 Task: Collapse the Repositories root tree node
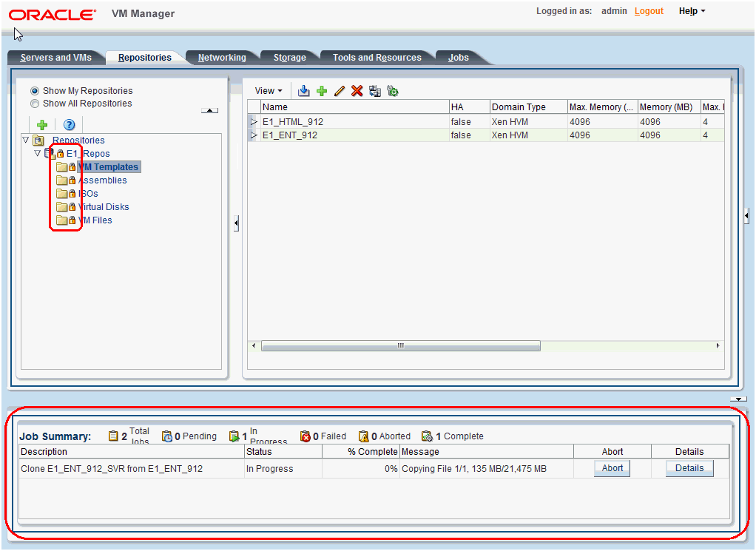click(26, 141)
